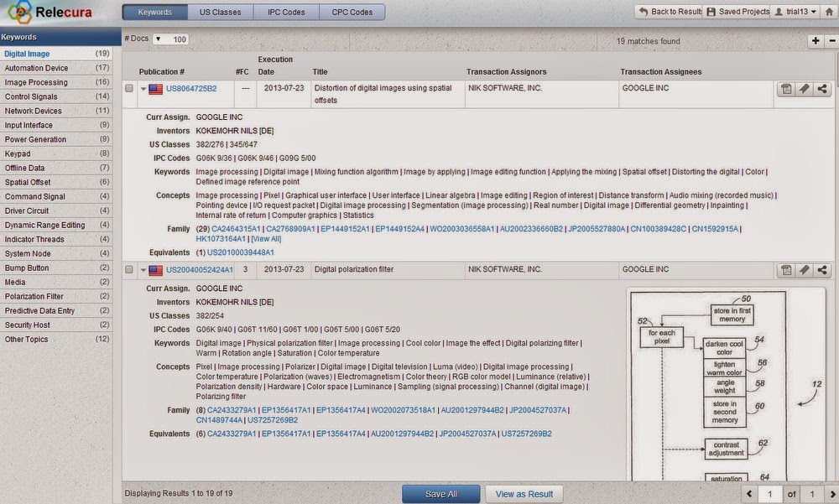Tag icon for US20040052424A1 row
This screenshot has width=839, height=504.
(805, 270)
